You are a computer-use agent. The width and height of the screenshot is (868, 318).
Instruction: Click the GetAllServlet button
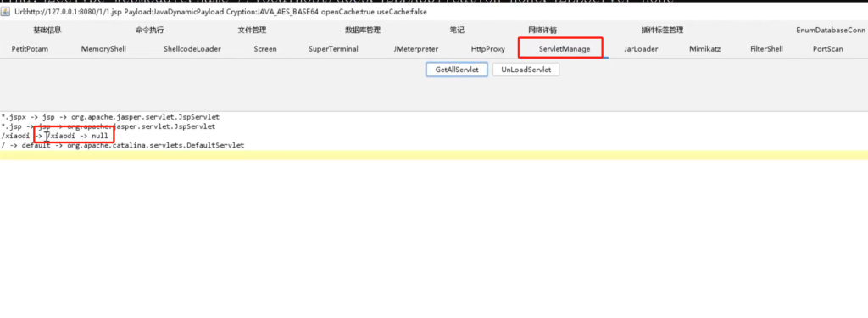(457, 70)
